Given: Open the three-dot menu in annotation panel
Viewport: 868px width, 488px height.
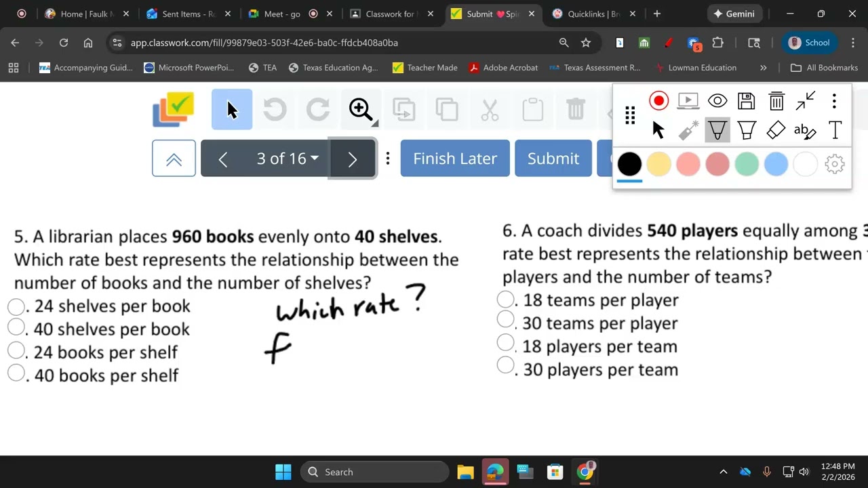Looking at the screenshot, I should point(834,101).
